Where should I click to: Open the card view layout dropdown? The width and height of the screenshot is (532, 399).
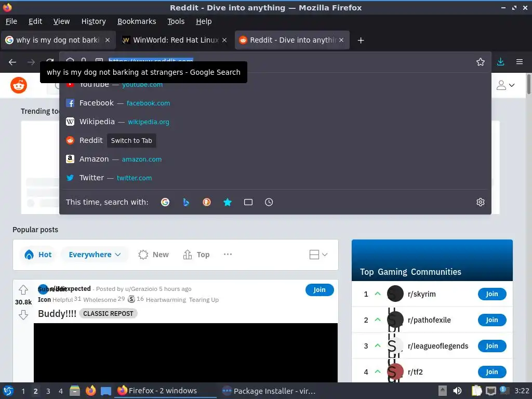coord(318,255)
